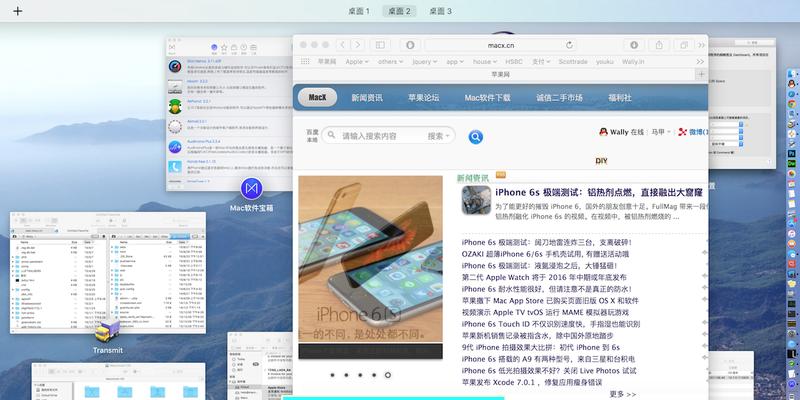Click the macx.cn address bar

501,45
